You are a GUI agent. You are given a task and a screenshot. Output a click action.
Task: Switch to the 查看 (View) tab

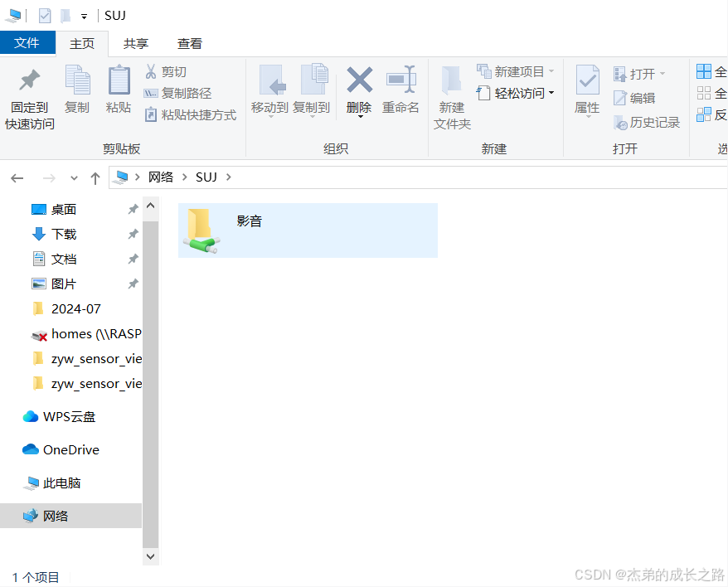pos(190,44)
